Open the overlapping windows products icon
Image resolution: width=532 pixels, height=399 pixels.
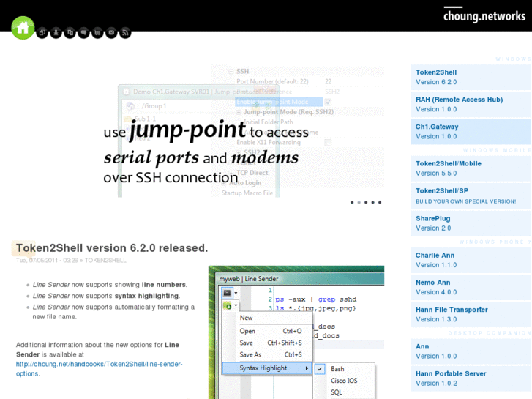pyautogui.click(x=42, y=33)
